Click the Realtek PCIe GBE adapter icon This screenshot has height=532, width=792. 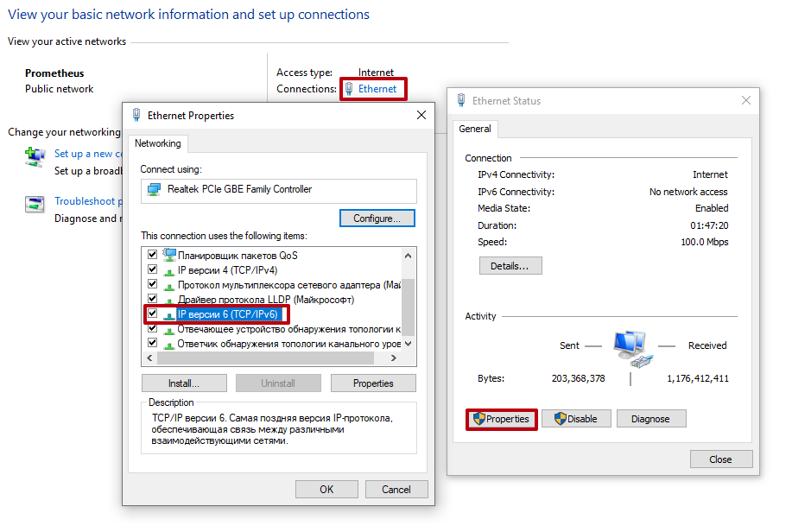154,190
